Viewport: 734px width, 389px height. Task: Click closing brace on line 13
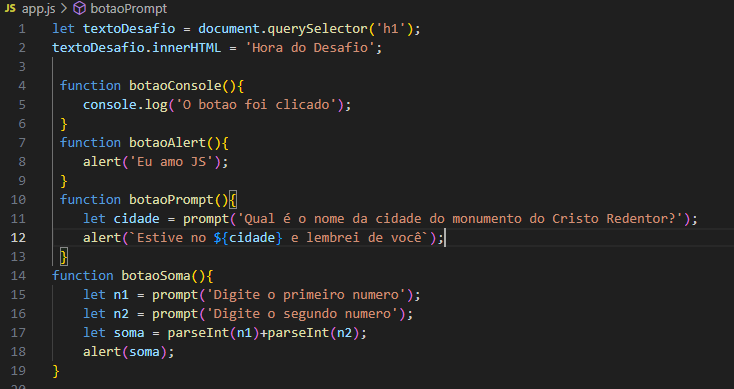[64, 257]
